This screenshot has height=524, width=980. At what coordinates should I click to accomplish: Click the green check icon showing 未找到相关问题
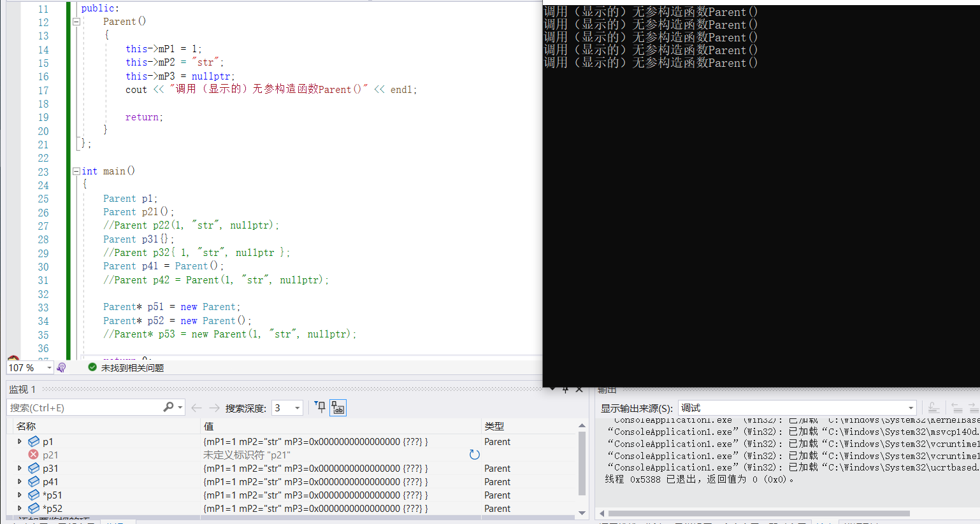coord(92,367)
